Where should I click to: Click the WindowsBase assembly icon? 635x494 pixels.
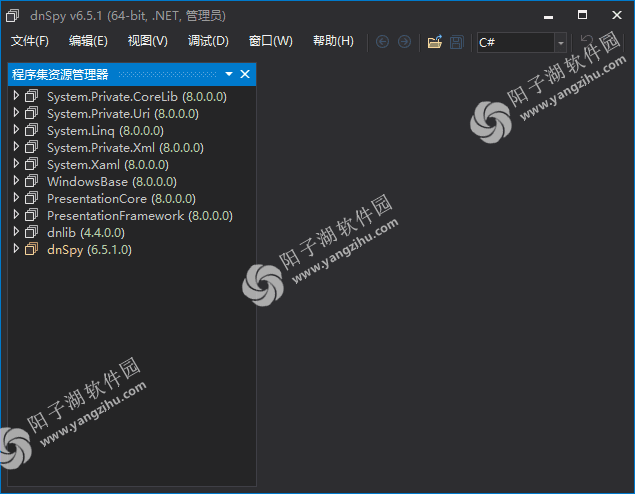tap(32, 181)
